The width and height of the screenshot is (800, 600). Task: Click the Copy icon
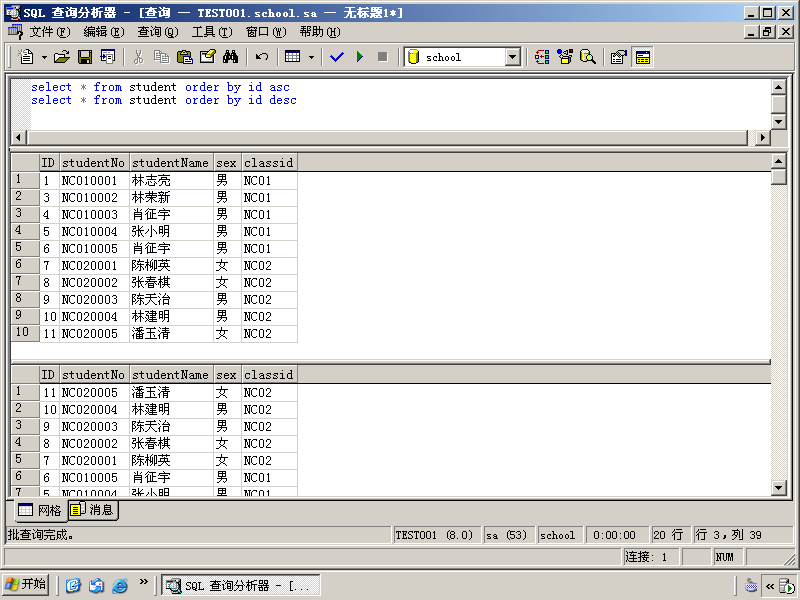tap(161, 57)
